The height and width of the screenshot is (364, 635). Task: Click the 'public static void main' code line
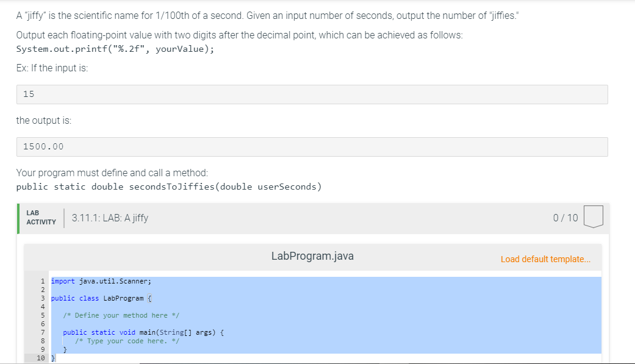pos(143,332)
